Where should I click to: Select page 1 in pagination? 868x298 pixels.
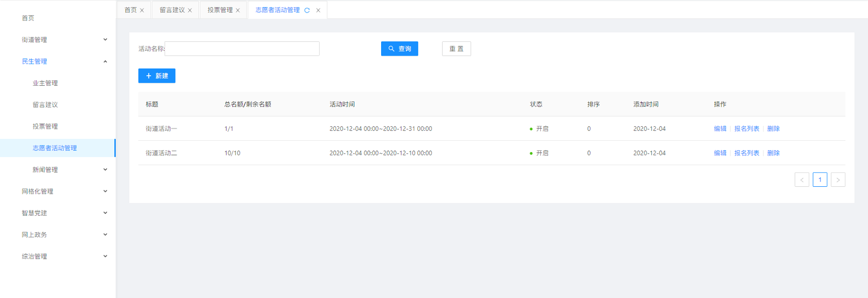[820, 180]
